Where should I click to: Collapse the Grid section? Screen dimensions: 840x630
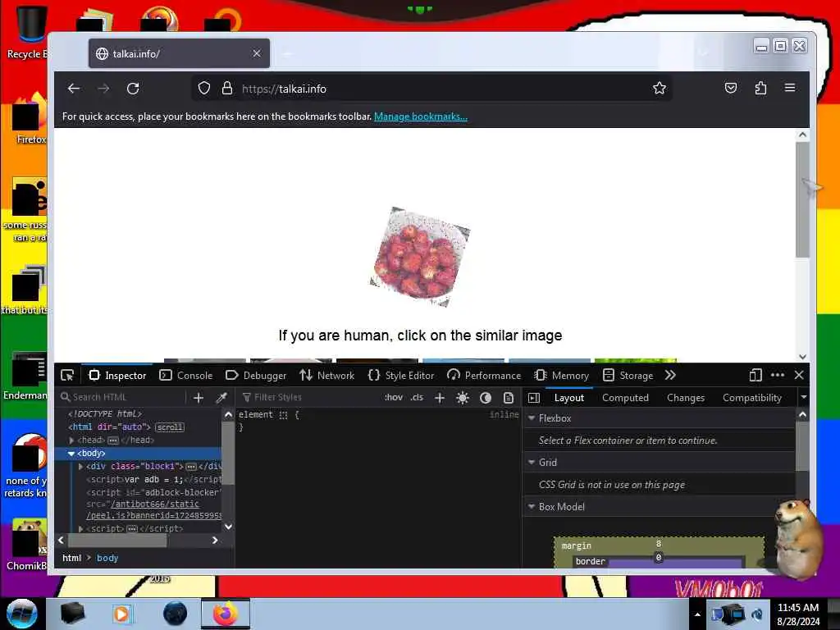click(532, 462)
